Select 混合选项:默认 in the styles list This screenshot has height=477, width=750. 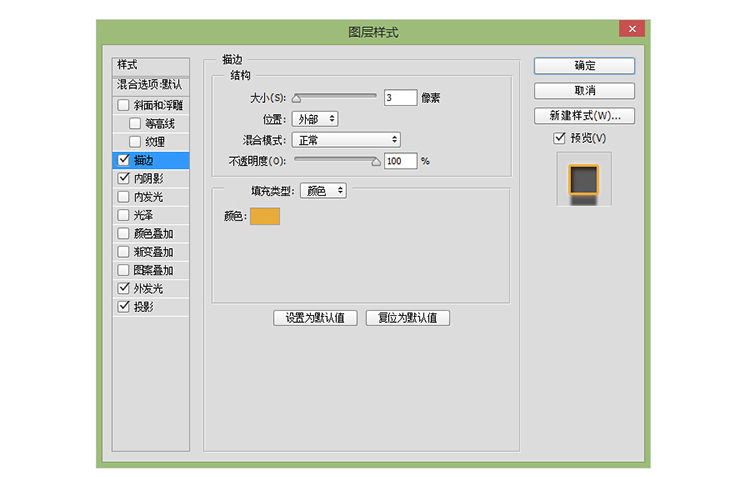click(x=150, y=85)
